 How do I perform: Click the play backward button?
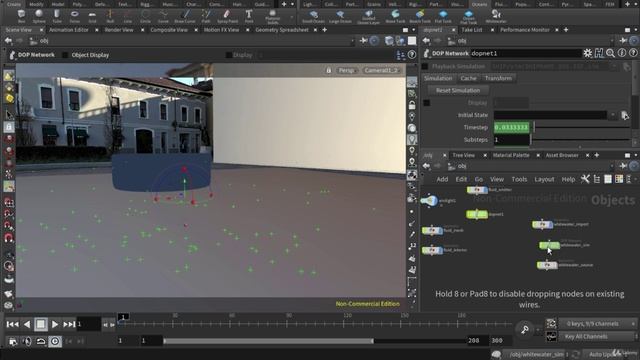point(27,324)
